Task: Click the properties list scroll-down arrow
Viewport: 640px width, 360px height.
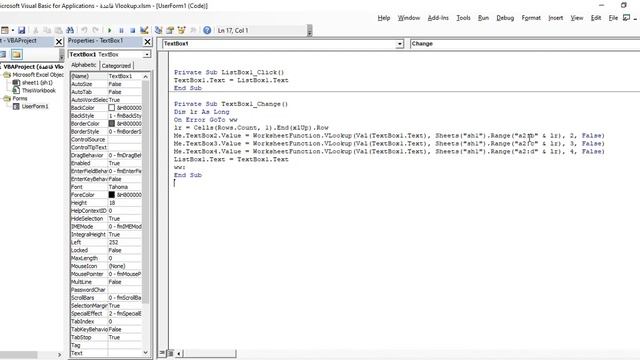Action: [x=146, y=353]
